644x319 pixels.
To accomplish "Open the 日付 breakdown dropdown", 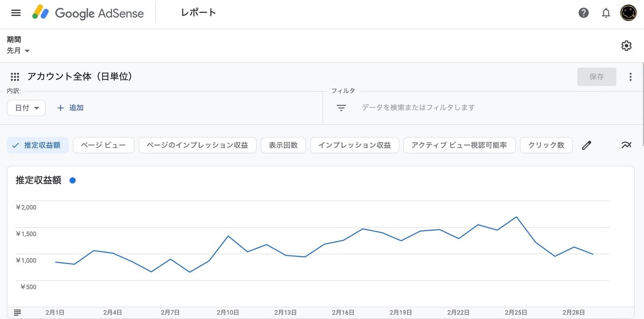I will (26, 108).
